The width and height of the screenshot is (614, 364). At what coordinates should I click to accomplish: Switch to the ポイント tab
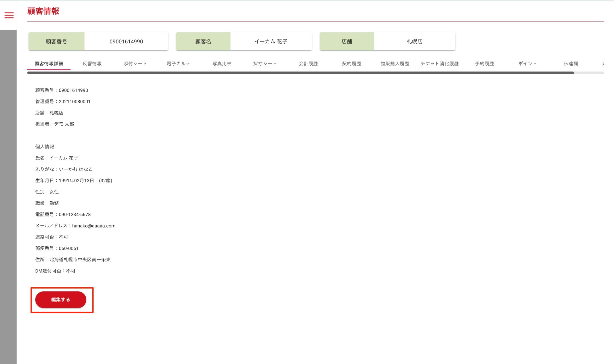coord(528,63)
